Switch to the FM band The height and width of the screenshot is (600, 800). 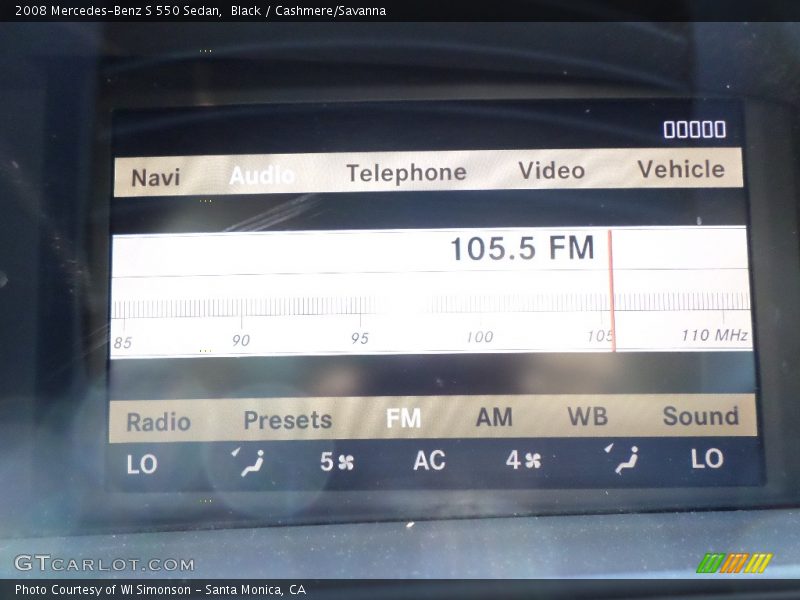pos(403,418)
